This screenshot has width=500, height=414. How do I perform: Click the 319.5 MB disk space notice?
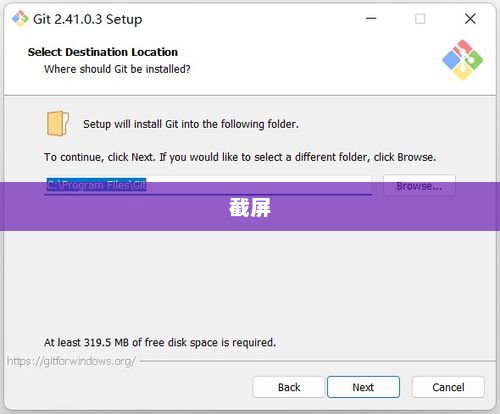[x=160, y=342]
